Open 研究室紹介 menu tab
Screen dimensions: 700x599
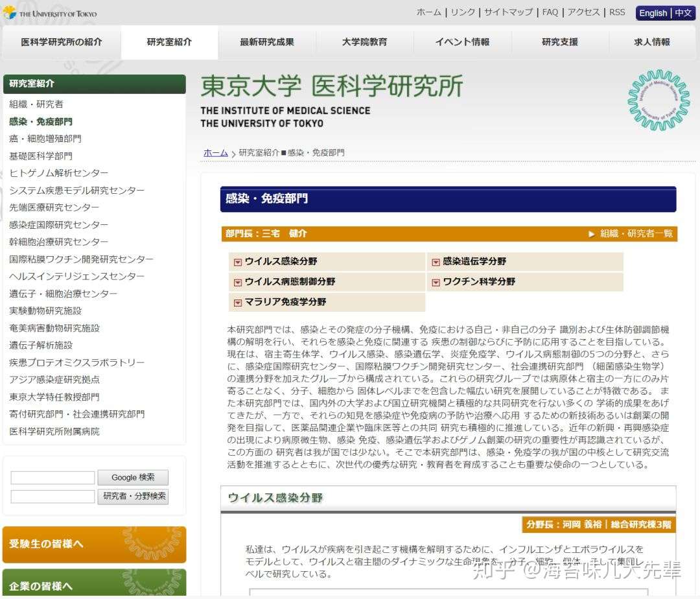169,42
